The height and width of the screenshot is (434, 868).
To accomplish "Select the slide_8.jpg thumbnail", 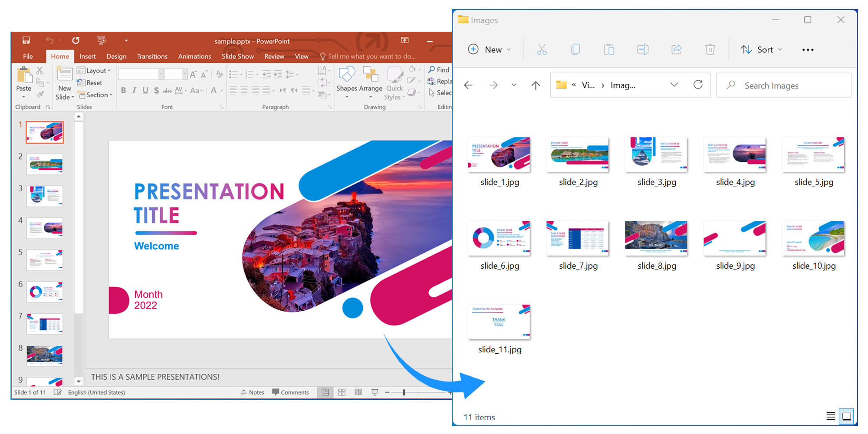I will coord(656,238).
